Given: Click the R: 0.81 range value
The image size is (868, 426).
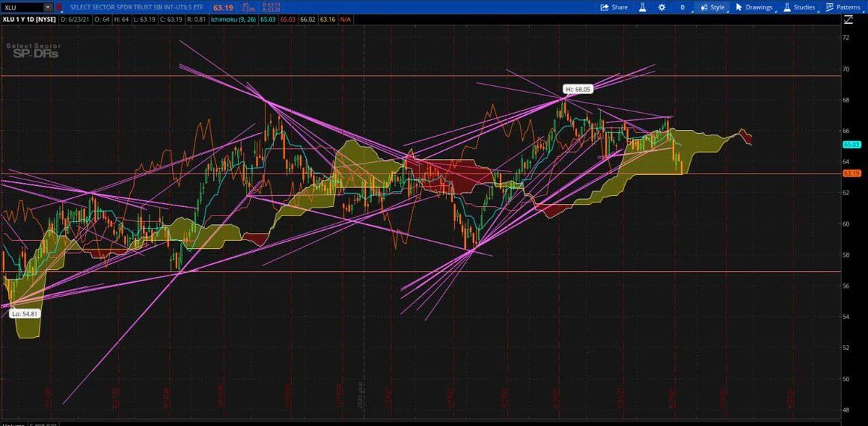Looking at the screenshot, I should point(197,18).
